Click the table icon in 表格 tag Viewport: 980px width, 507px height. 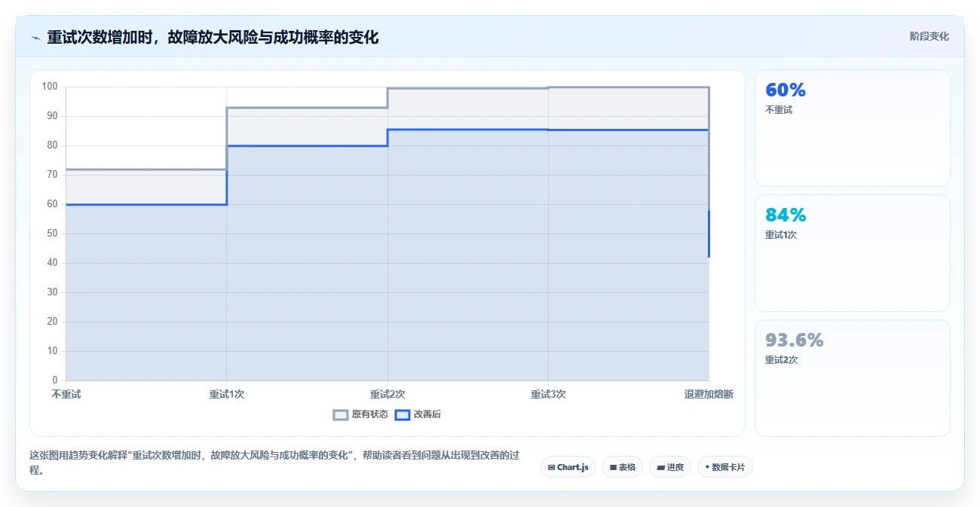[x=613, y=467]
